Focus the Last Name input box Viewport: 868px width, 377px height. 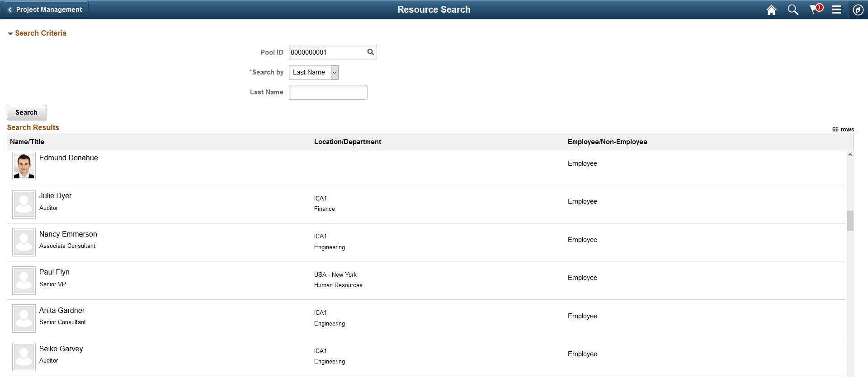tap(328, 92)
